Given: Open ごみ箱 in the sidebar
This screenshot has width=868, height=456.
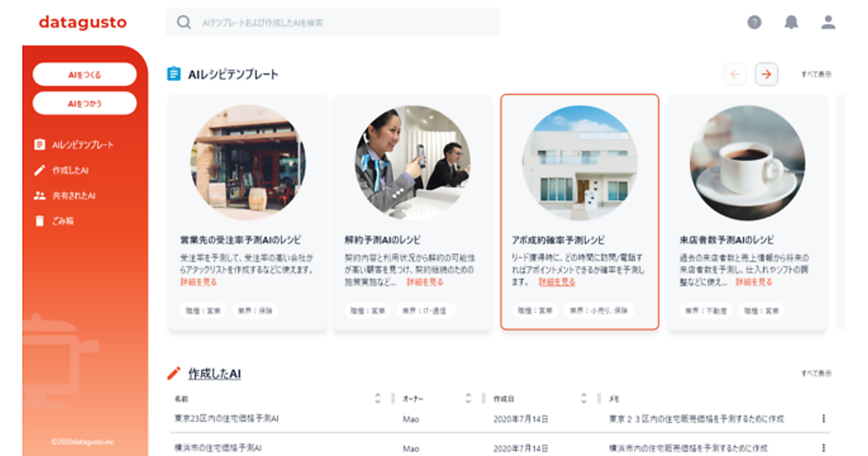Looking at the screenshot, I should click(63, 221).
